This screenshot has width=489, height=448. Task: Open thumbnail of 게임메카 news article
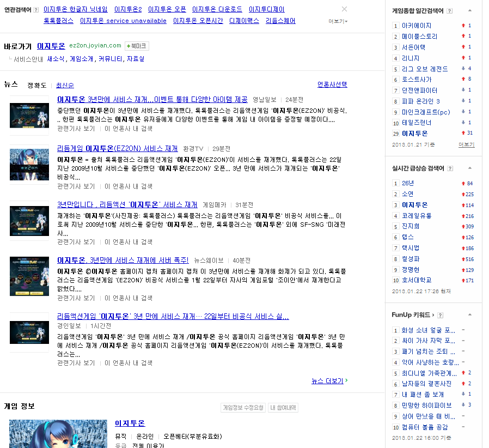(29, 221)
